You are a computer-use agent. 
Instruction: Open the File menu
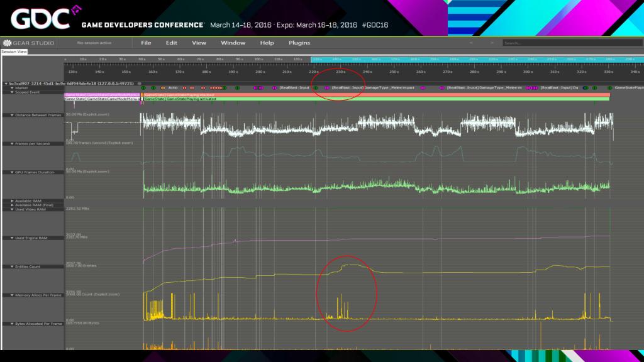(146, 43)
